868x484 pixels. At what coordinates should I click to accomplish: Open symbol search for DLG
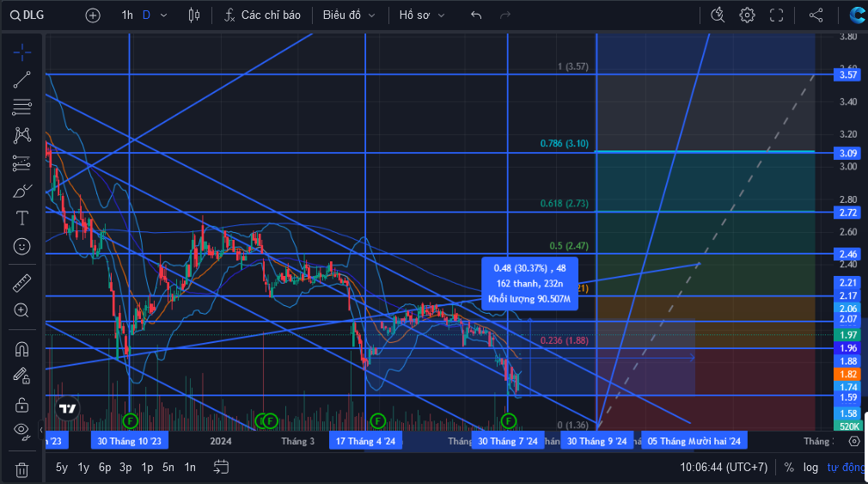28,15
